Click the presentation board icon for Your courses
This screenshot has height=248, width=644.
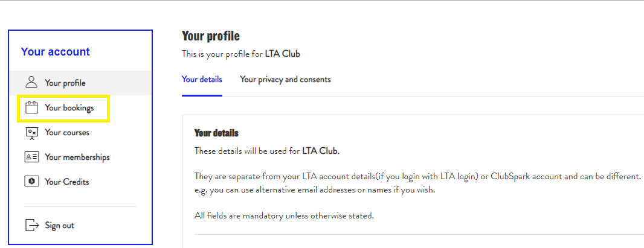click(x=31, y=133)
